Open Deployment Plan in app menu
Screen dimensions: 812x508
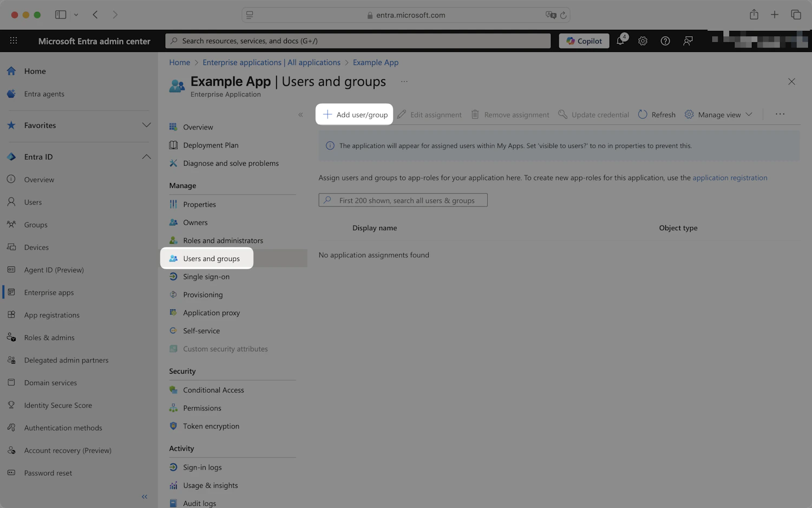click(x=211, y=145)
